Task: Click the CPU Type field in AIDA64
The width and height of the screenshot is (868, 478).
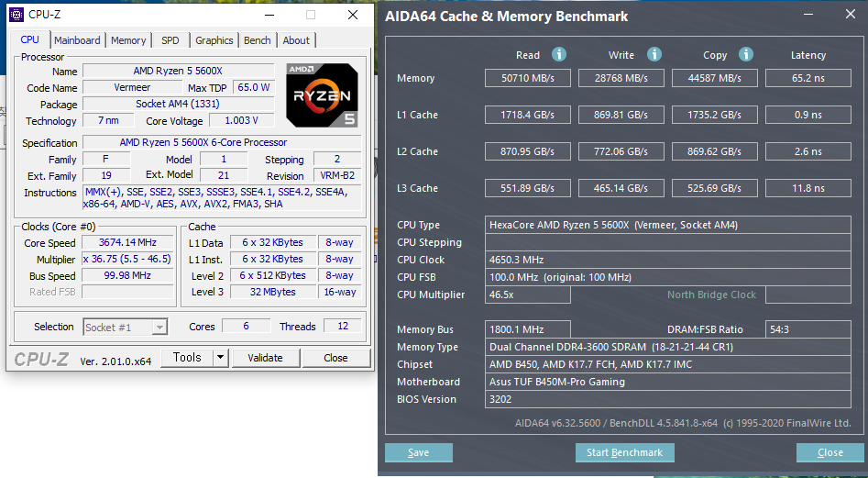Action: tap(668, 225)
